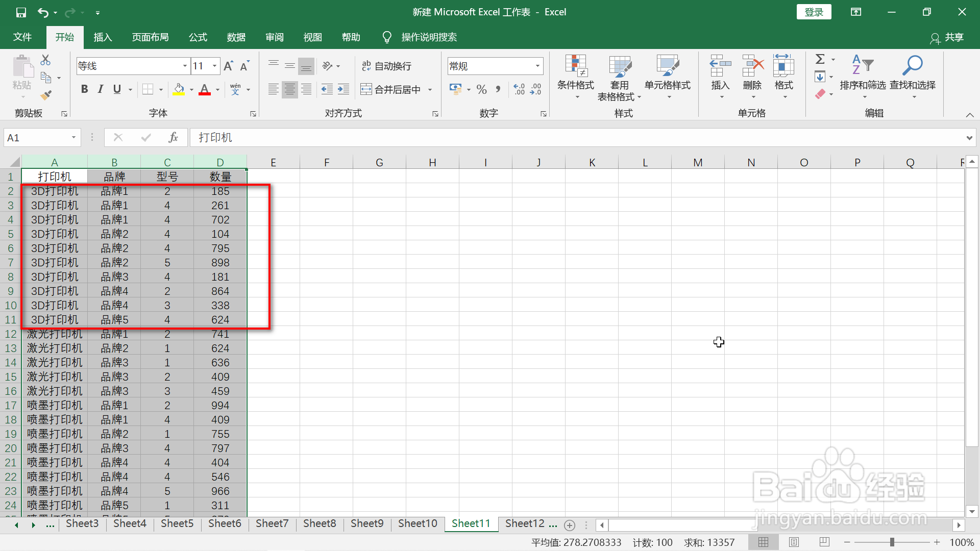Image resolution: width=980 pixels, height=551 pixels.
Task: Apply underline to the selection
Action: 116,89
